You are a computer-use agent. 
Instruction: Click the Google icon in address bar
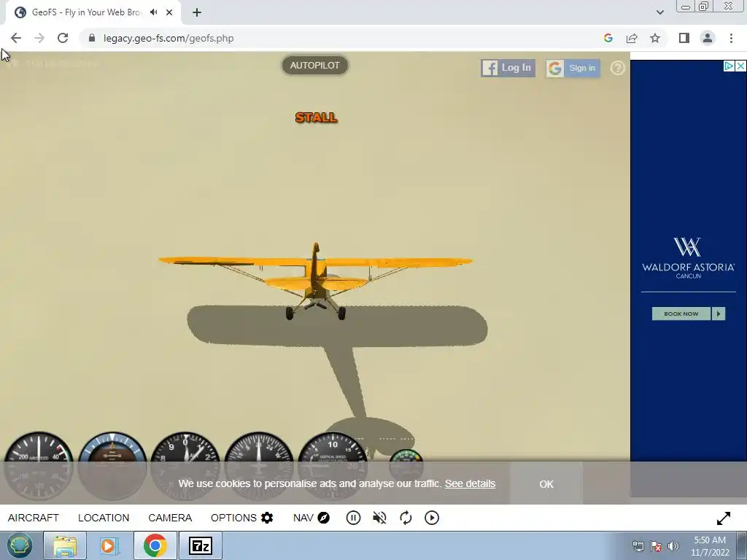608,38
